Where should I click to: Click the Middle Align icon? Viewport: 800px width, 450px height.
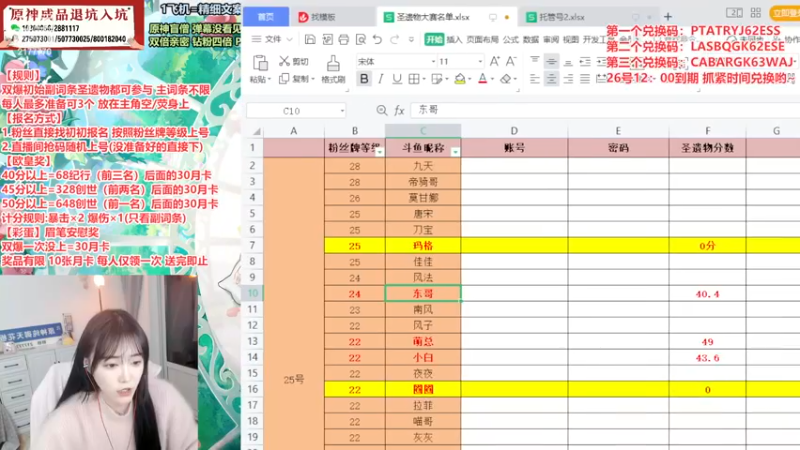coord(551,61)
